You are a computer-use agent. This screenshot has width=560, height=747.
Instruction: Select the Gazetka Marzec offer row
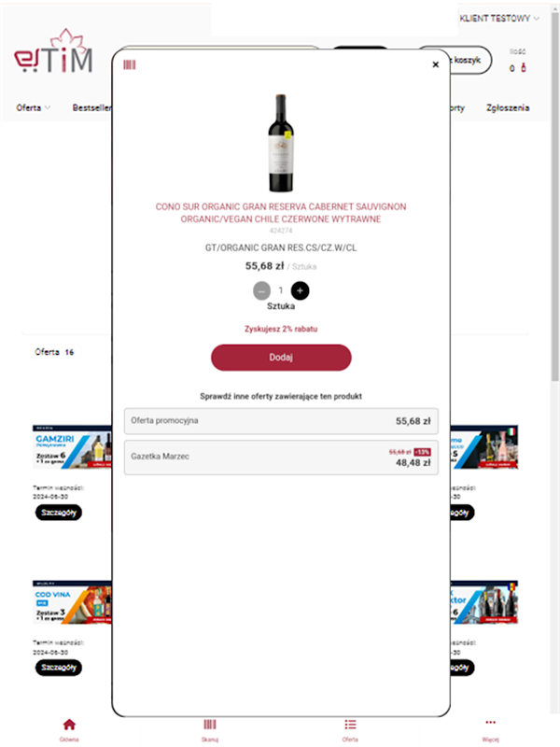tap(281, 458)
